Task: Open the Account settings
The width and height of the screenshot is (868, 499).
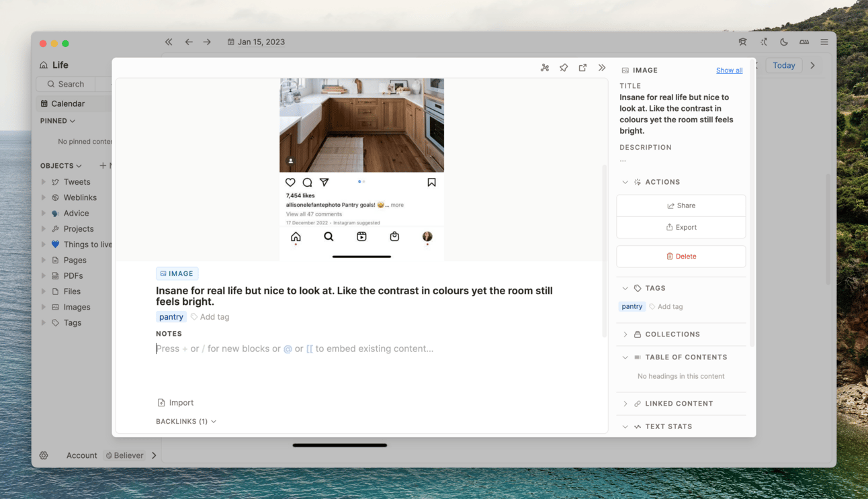Action: click(x=82, y=455)
